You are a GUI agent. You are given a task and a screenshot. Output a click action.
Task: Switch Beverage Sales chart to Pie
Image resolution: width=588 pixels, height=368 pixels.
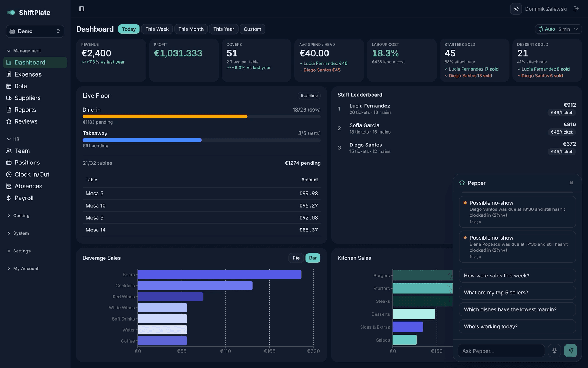tap(296, 258)
